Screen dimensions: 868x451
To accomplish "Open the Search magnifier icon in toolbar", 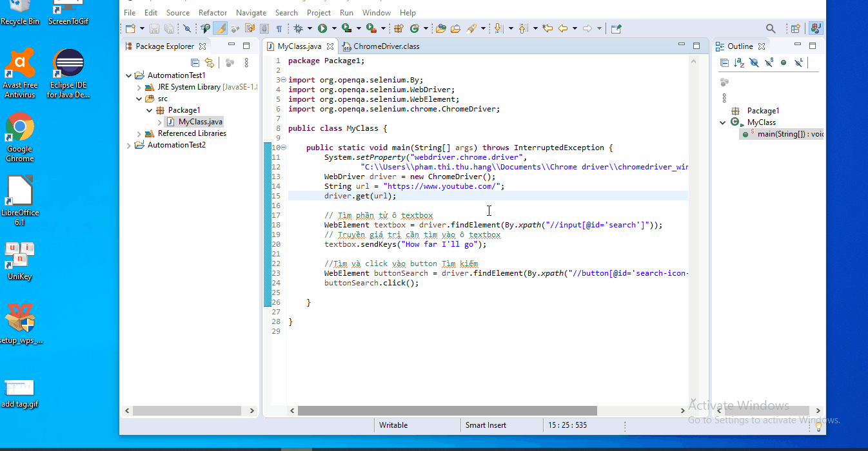I will [x=771, y=28].
